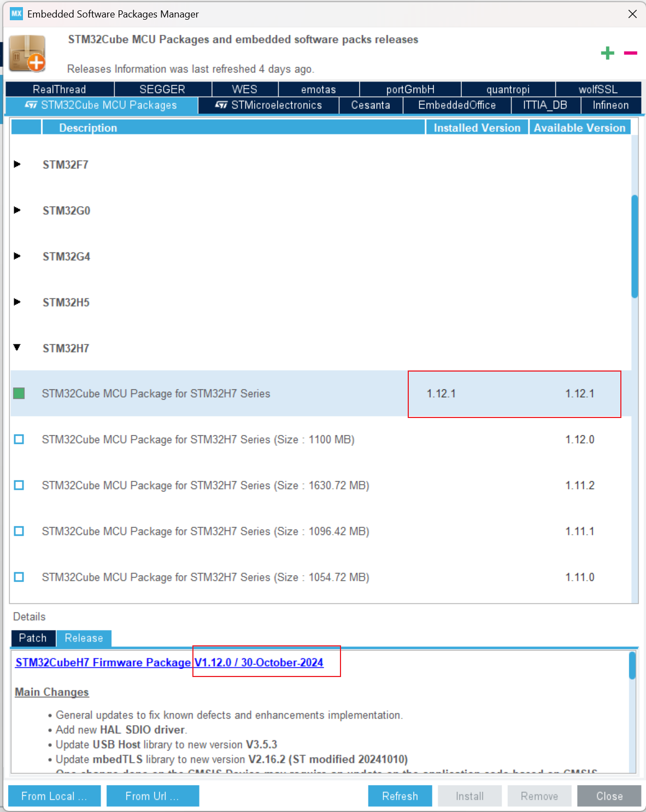The width and height of the screenshot is (646, 812).
Task: Switch to the Patch tab in Details
Action: 32,638
